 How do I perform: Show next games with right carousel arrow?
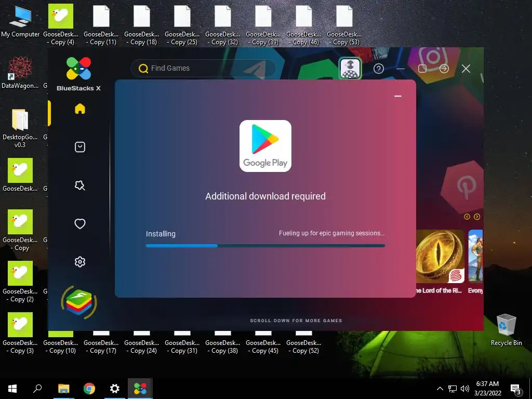pyautogui.click(x=477, y=217)
